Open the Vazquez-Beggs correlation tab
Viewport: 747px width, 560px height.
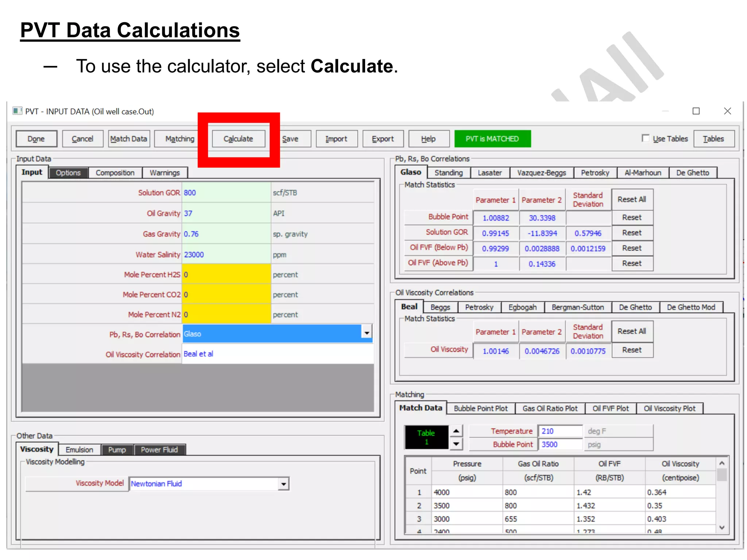pyautogui.click(x=541, y=173)
